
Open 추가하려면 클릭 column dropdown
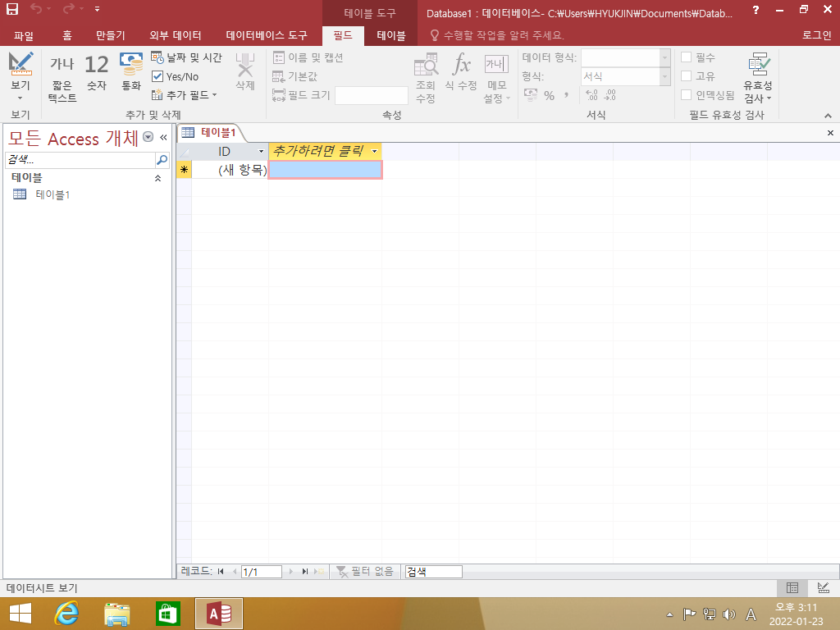[374, 152]
